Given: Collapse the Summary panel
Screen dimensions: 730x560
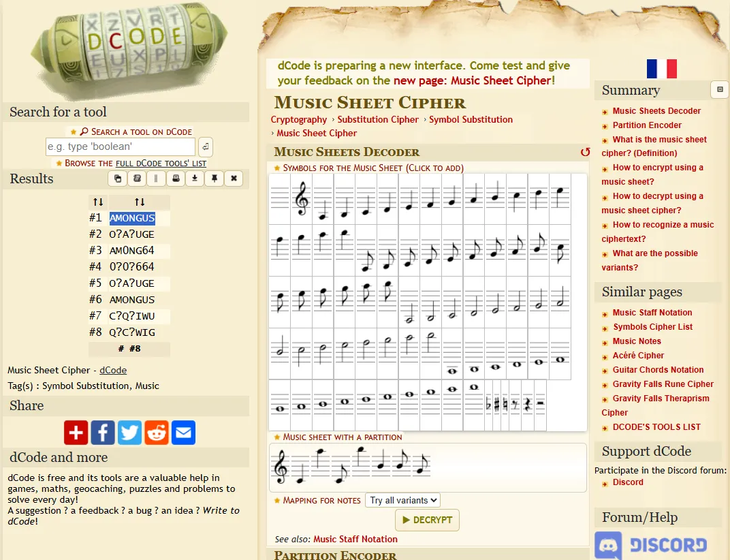Looking at the screenshot, I should point(719,90).
